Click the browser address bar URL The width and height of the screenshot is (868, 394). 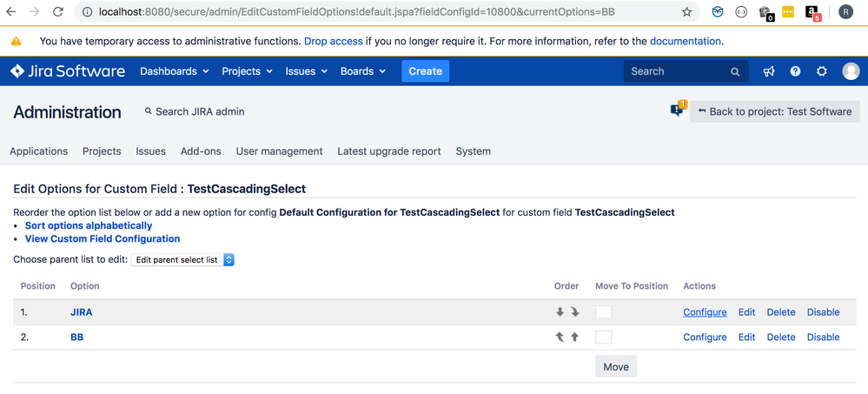coord(356,11)
